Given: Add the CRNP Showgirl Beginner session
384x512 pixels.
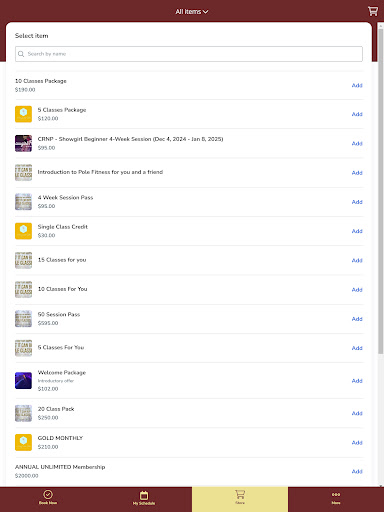Looking at the screenshot, I should (x=357, y=143).
